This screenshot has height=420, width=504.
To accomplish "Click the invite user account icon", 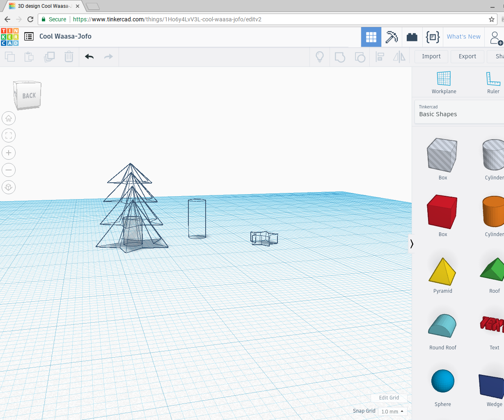I will 495,38.
